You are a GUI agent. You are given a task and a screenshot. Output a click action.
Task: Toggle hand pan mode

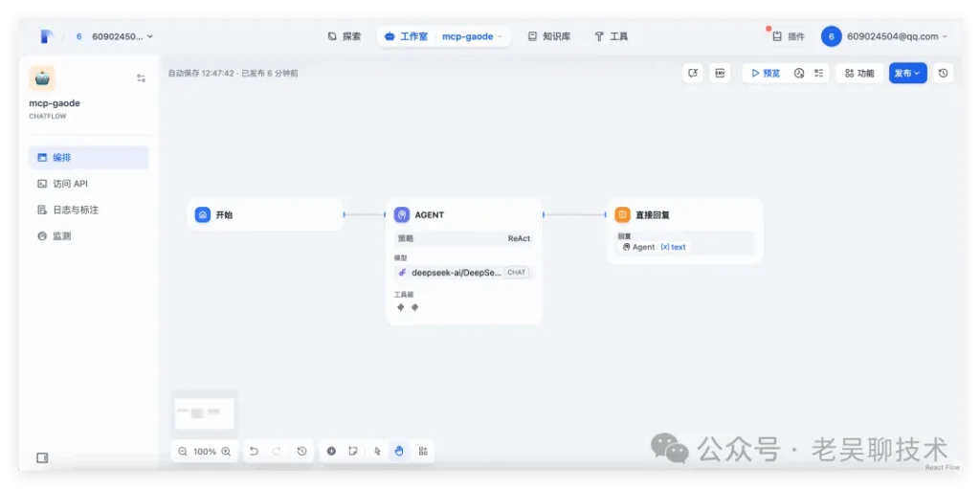tap(399, 451)
